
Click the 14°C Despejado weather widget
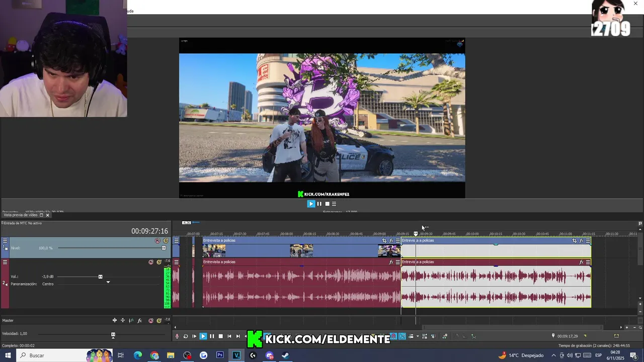(521, 355)
